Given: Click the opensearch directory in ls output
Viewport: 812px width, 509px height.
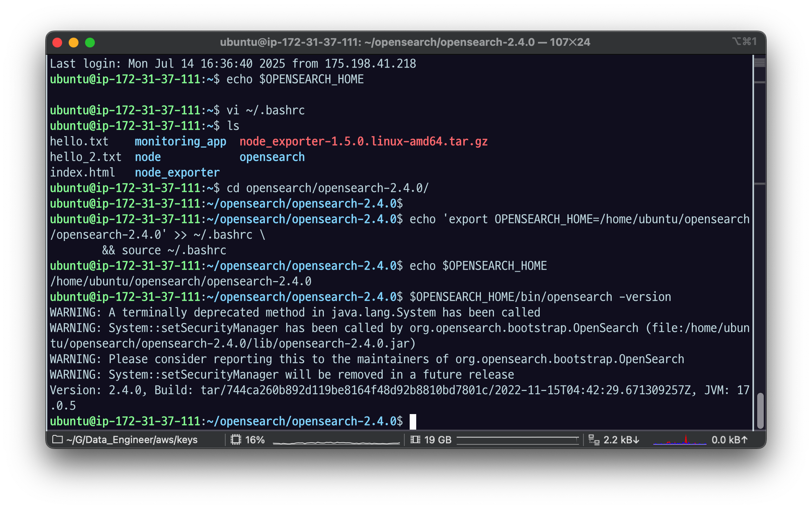Looking at the screenshot, I should coord(272,157).
